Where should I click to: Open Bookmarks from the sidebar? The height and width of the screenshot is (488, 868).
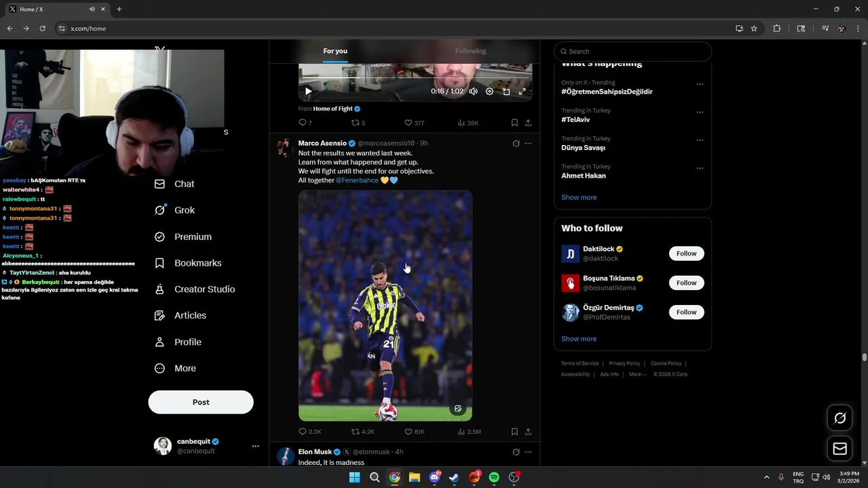pyautogui.click(x=188, y=263)
